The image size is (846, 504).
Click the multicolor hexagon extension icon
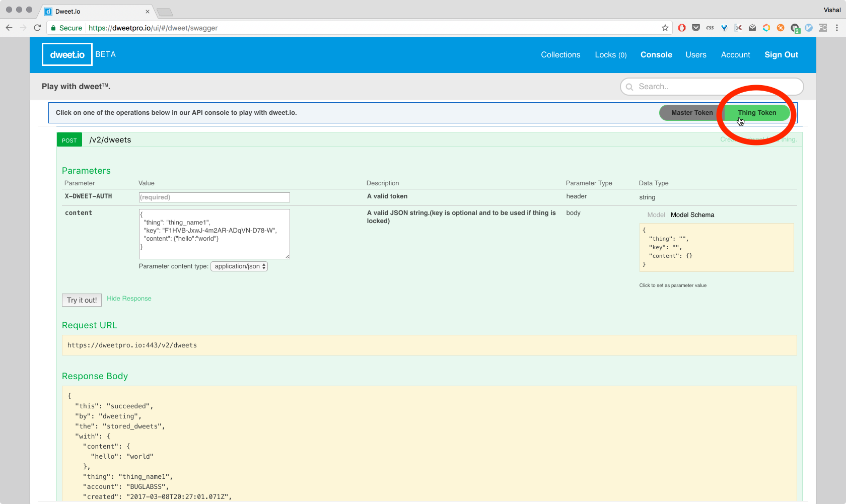click(766, 28)
